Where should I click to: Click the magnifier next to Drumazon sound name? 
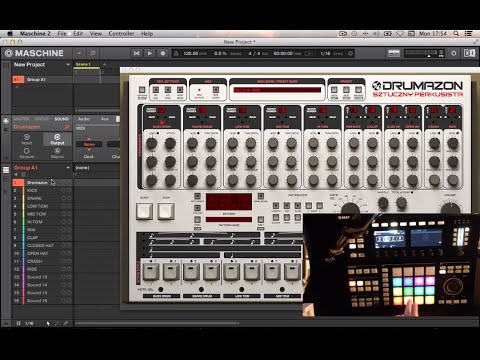pyautogui.click(x=66, y=127)
